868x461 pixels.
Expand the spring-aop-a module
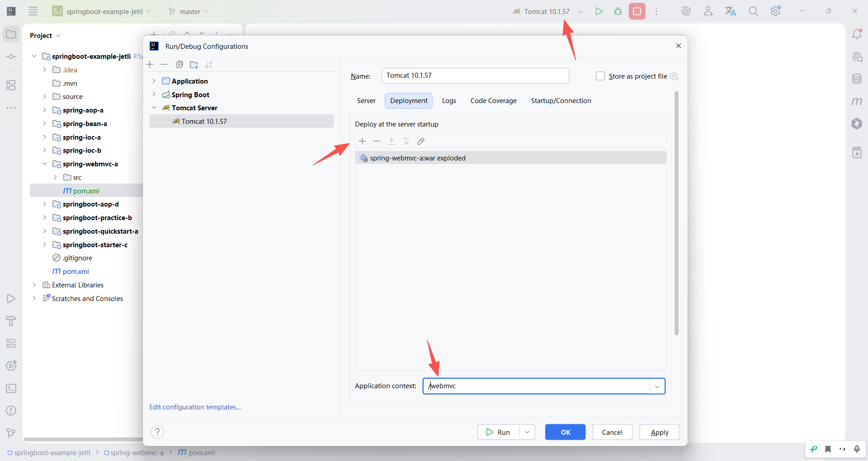pos(44,110)
